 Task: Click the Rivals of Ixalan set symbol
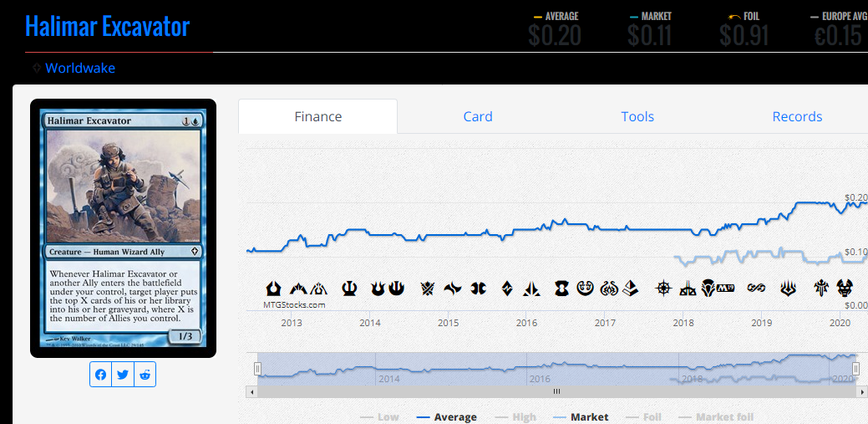pos(688,289)
